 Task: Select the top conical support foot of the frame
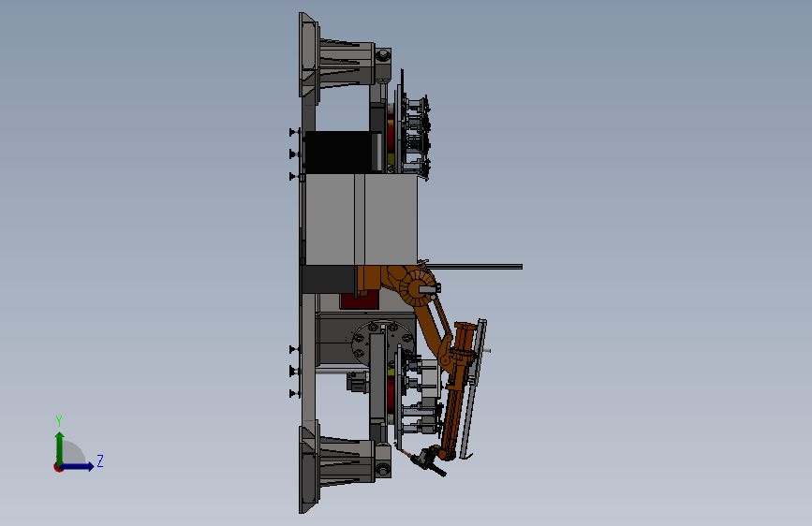tap(346, 62)
